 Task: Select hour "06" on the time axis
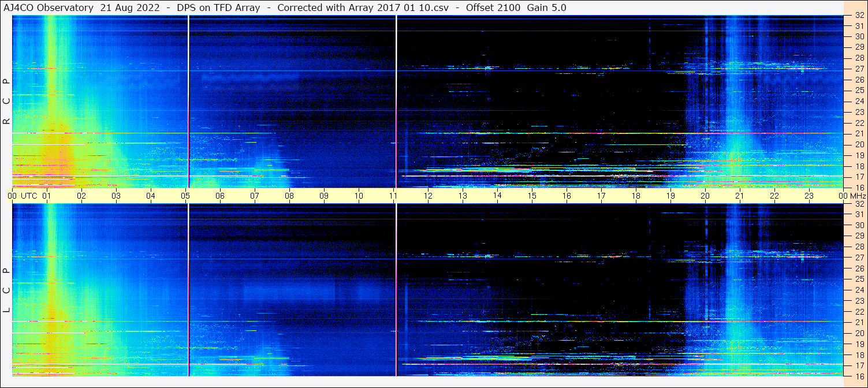coord(220,196)
